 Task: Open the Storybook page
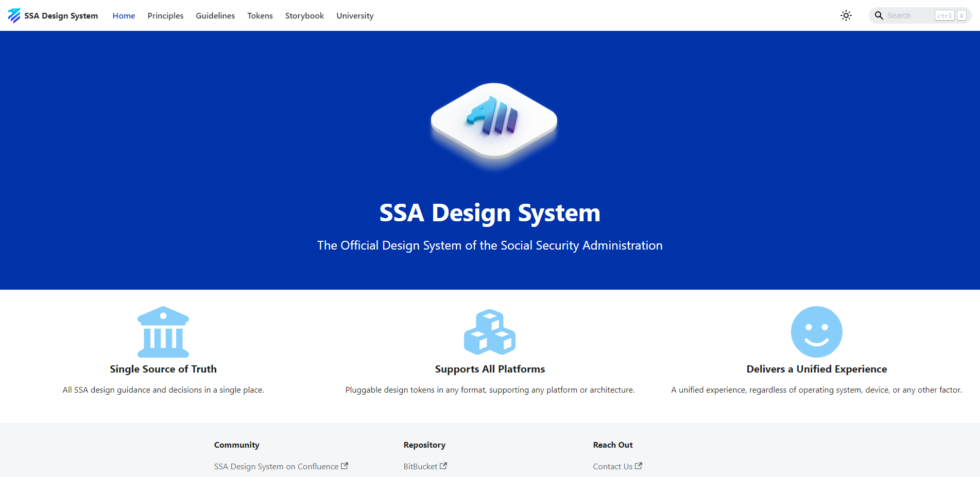(304, 15)
